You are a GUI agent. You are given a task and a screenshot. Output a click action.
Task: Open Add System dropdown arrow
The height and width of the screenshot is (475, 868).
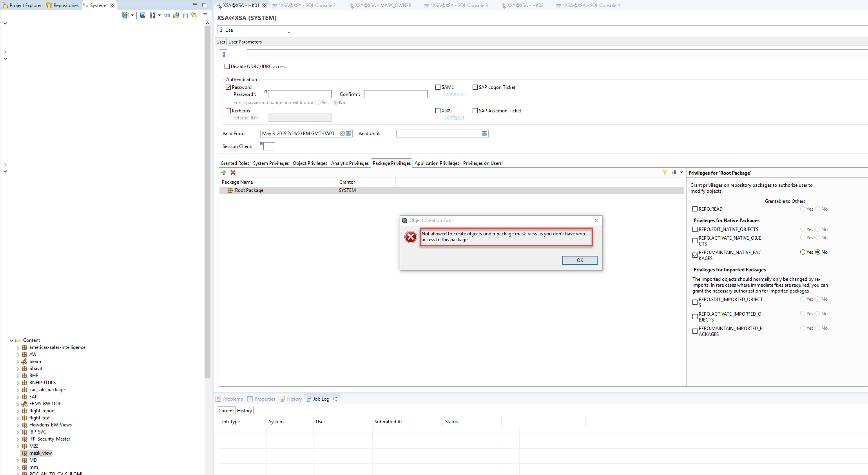click(x=132, y=15)
